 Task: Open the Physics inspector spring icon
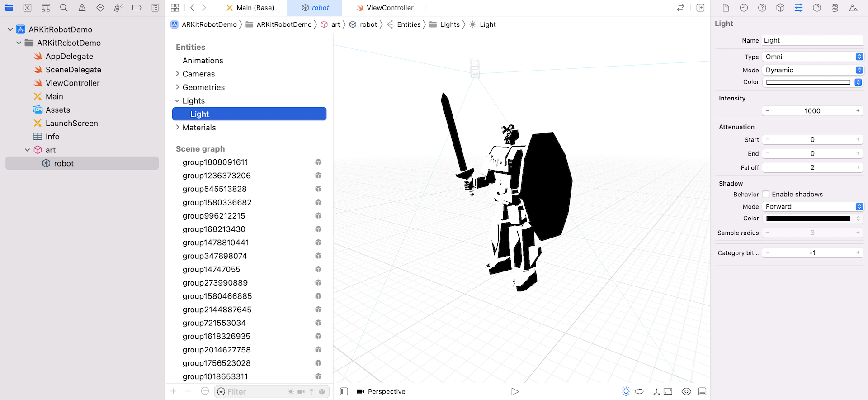[835, 8]
